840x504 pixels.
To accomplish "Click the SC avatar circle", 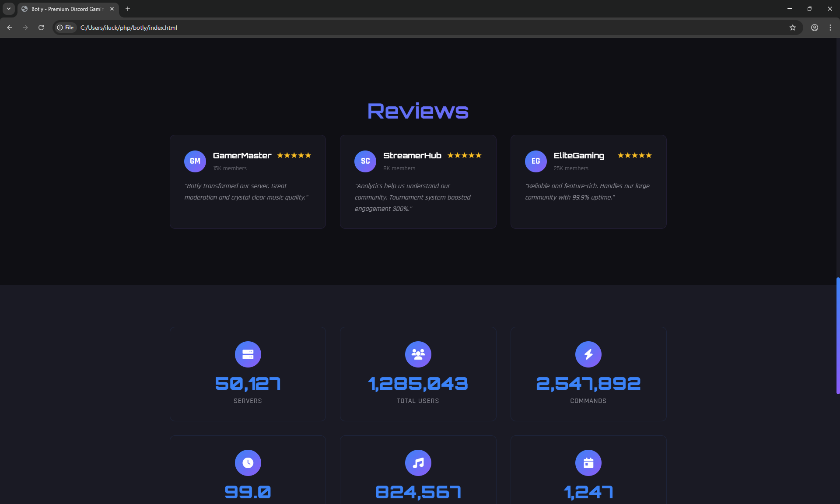I will (x=365, y=161).
